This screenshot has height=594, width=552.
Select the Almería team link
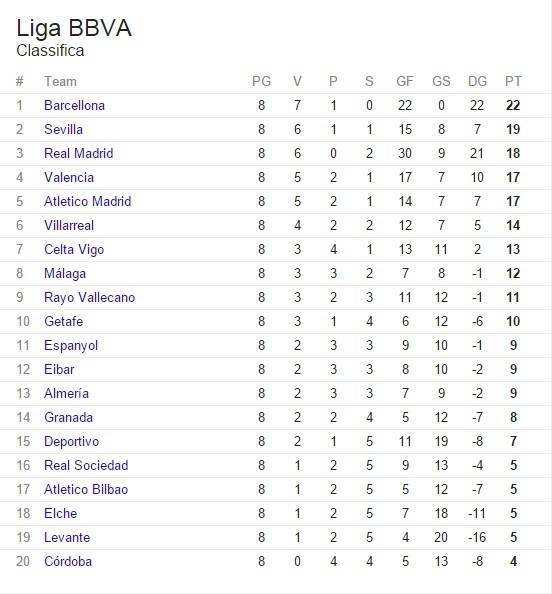[66, 394]
